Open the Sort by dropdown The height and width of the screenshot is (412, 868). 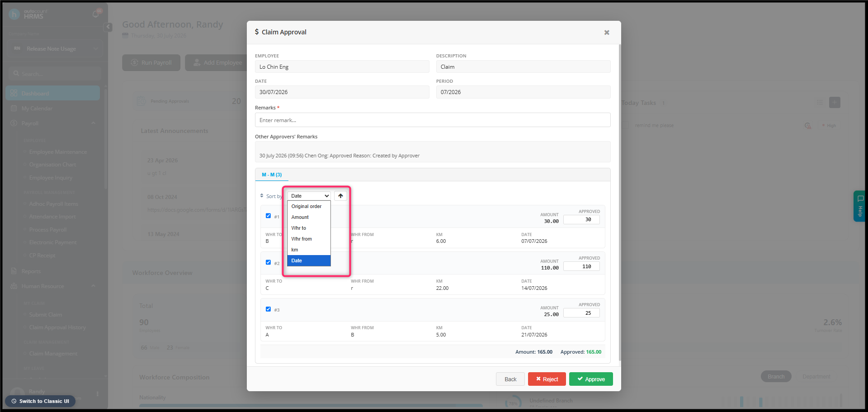tap(309, 196)
